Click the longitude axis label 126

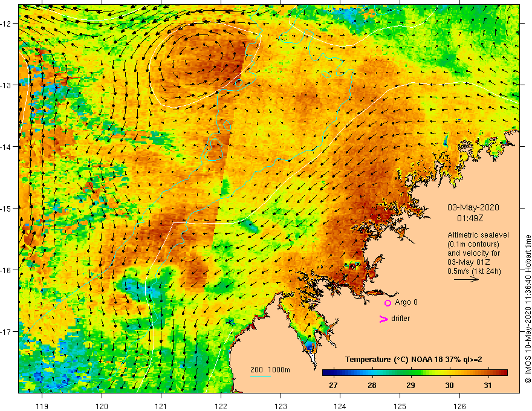(459, 406)
